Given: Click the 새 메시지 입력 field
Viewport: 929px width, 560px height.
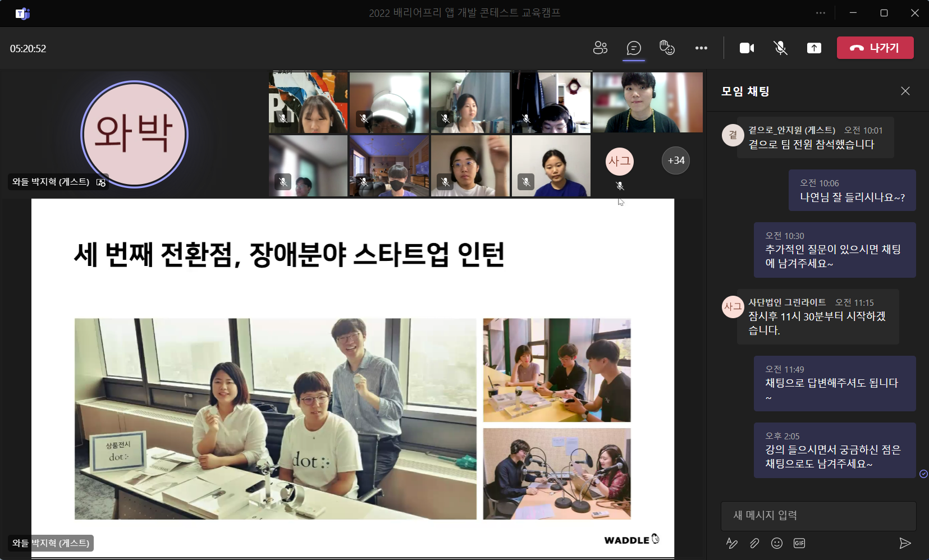Looking at the screenshot, I should tap(818, 516).
